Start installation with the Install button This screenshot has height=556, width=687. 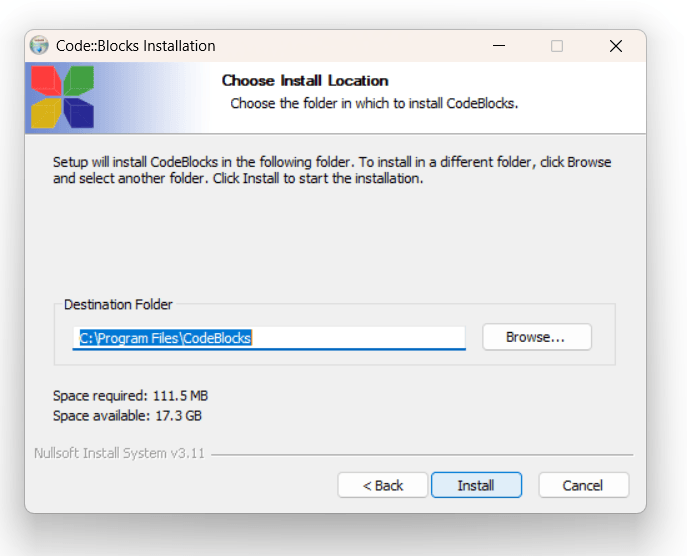[x=476, y=485]
